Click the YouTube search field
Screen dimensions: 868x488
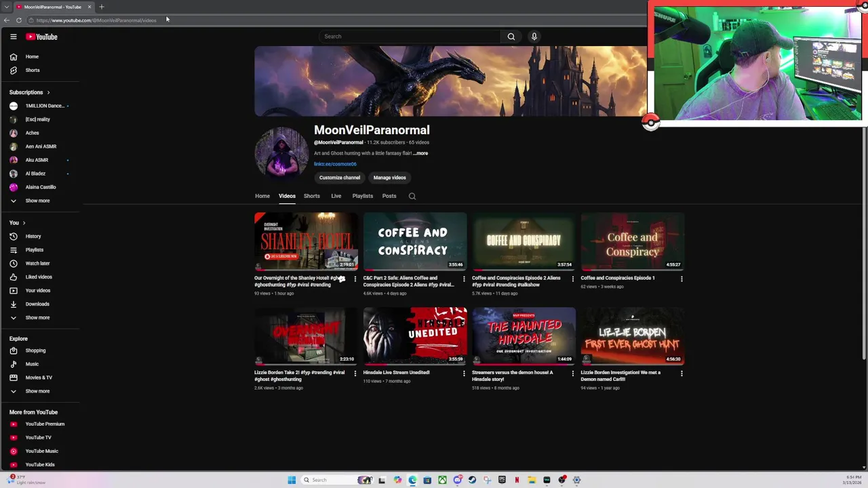tap(410, 37)
